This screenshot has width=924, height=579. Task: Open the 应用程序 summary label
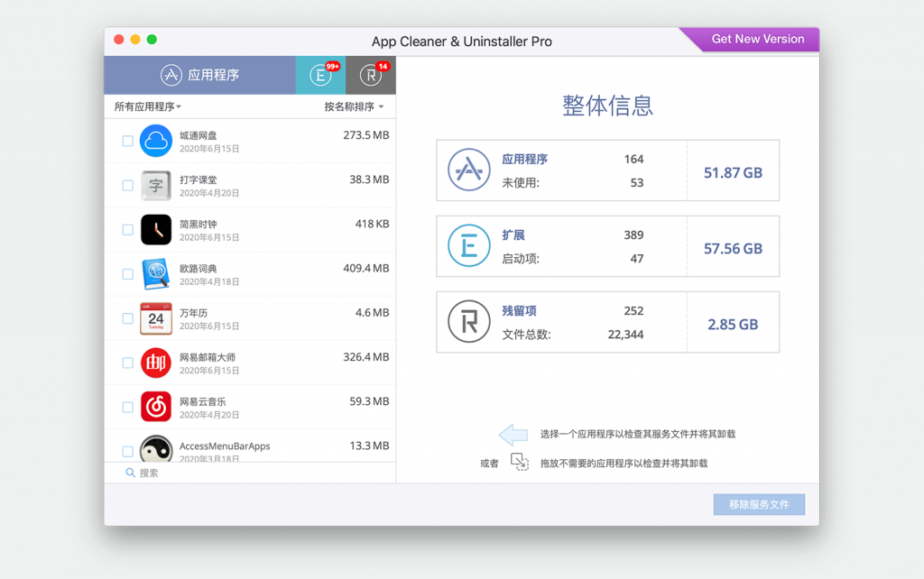pyautogui.click(x=524, y=159)
